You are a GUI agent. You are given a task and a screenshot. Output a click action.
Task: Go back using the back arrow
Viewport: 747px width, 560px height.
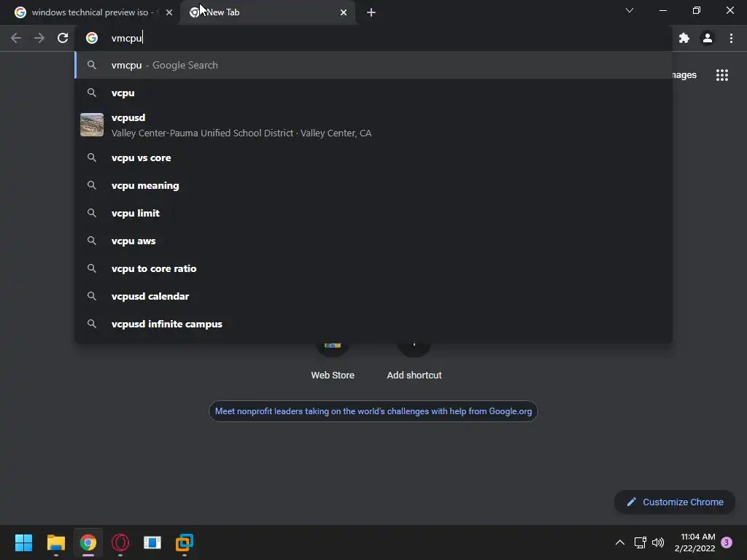coord(16,38)
